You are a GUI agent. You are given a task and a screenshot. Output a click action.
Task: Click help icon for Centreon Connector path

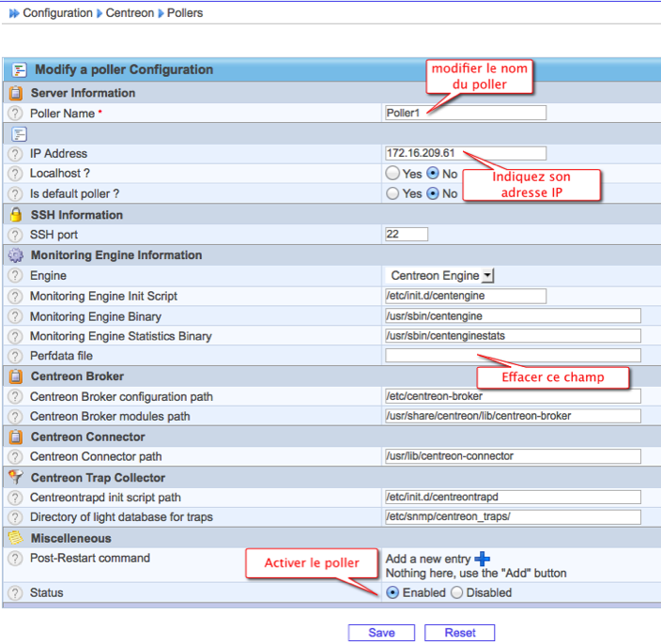15,457
